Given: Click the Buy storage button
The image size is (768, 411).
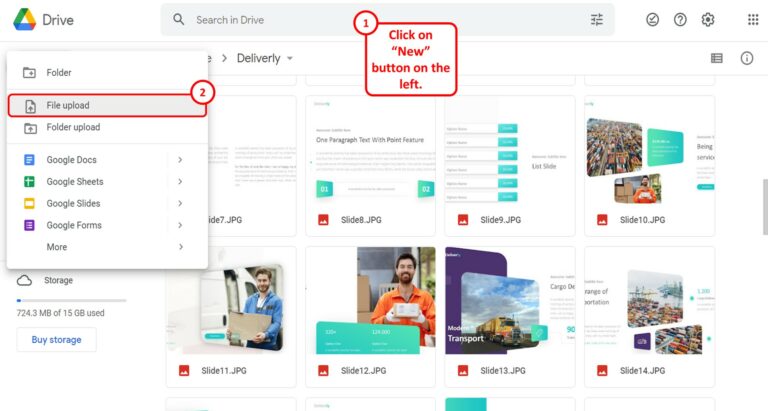Looking at the screenshot, I should point(56,340).
